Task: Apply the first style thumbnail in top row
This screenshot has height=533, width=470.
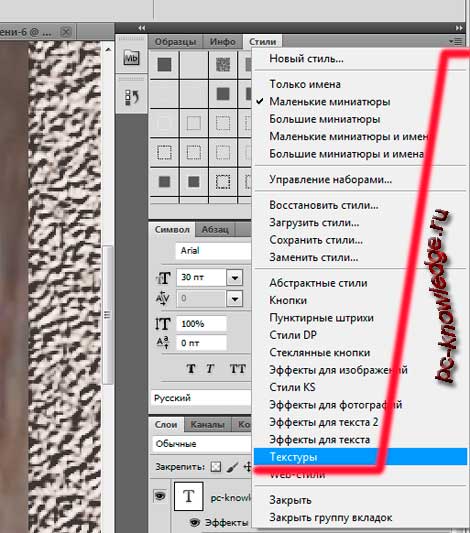Action: [x=164, y=65]
